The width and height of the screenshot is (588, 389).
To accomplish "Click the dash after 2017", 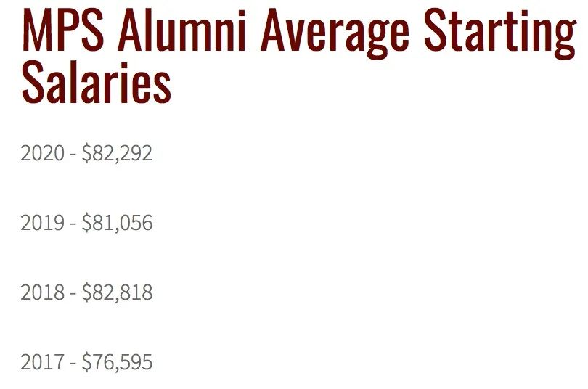I will 73,364.
